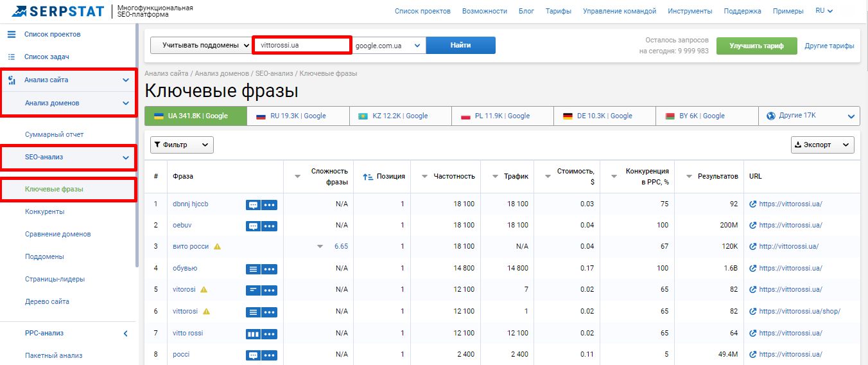Click the vittorossi.ua domain input field
The height and width of the screenshot is (365, 868).
click(x=302, y=45)
